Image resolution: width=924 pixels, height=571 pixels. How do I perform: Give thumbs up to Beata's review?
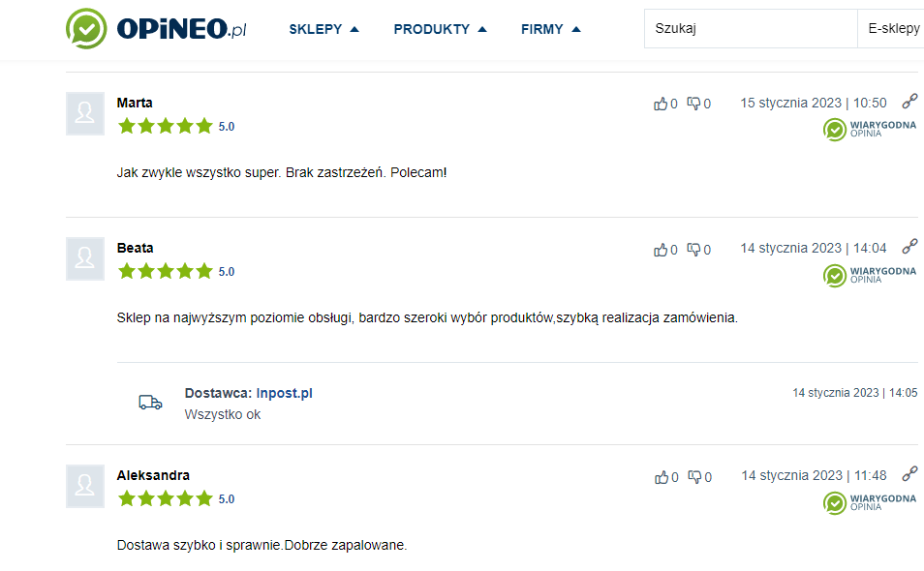(662, 250)
